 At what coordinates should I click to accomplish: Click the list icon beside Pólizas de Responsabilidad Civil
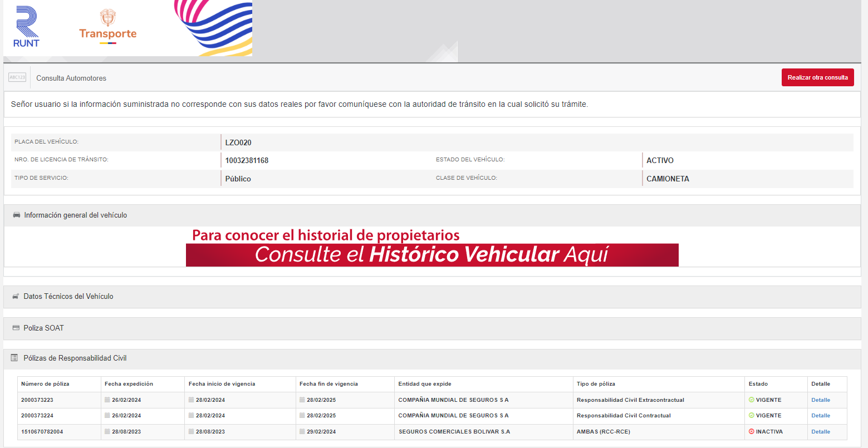[15, 358]
